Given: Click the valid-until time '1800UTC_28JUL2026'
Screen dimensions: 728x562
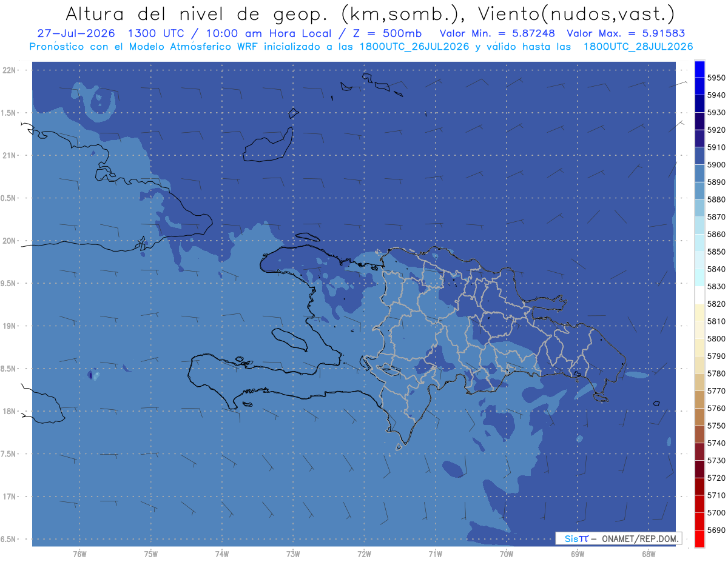Looking at the screenshot, I should (638, 47).
